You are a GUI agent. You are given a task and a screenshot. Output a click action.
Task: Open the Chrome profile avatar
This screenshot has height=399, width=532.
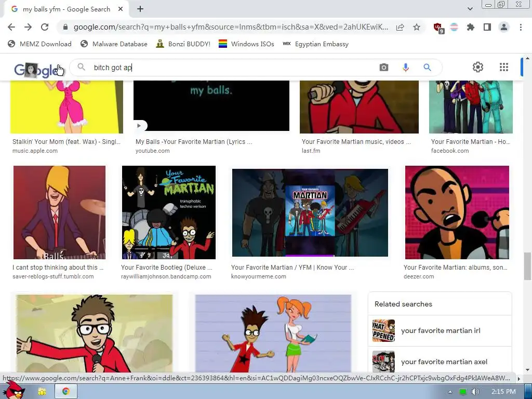(504, 27)
